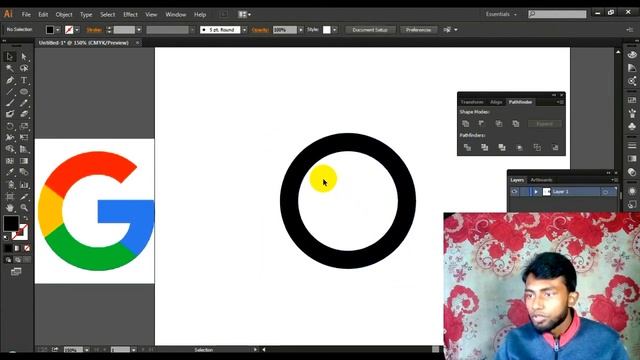Click the Minus Front shape mode icon
This screenshot has width=640, height=360.
coord(482,123)
